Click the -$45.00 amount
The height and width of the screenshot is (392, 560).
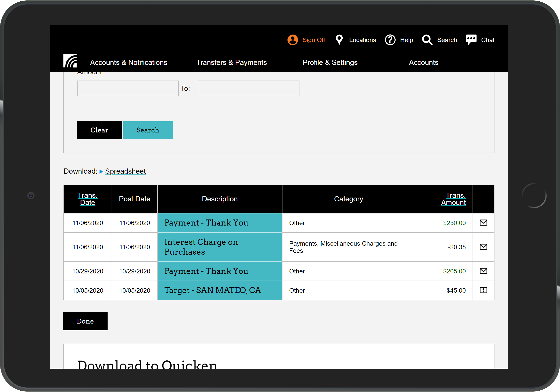455,290
